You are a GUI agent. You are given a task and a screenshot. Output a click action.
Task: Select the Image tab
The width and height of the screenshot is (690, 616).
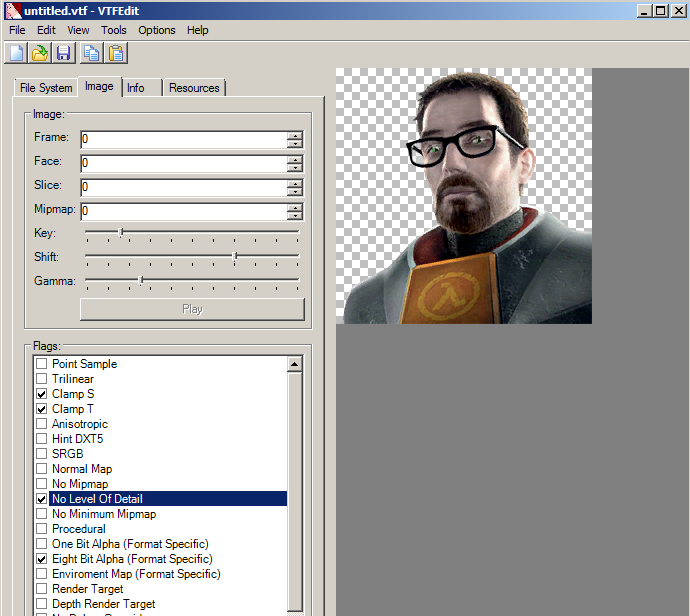(99, 86)
